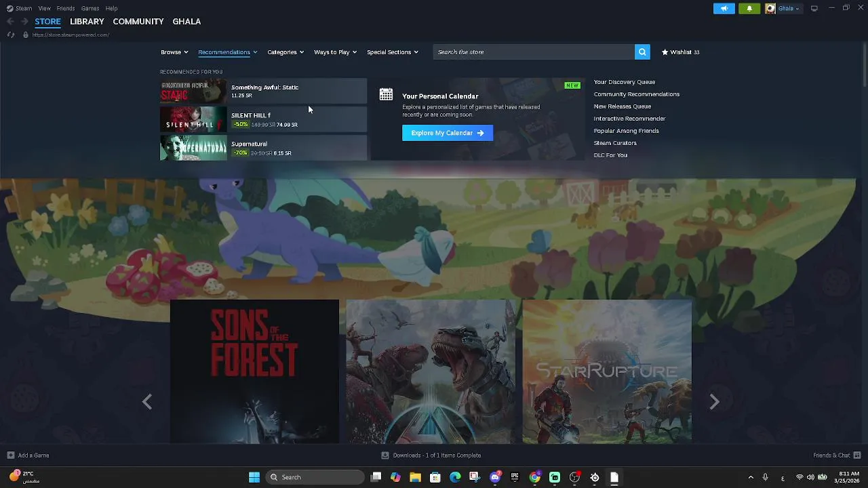868x488 pixels.
Task: Open Something Awful: Static recommendation
Action: [263, 91]
